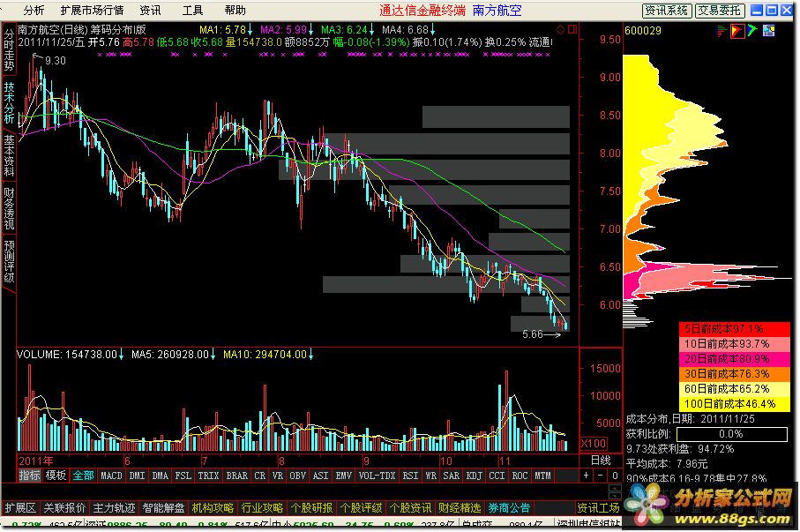Viewport: 800px width, 532px height.
Task: Select the BRAR indicator
Action: point(236,476)
